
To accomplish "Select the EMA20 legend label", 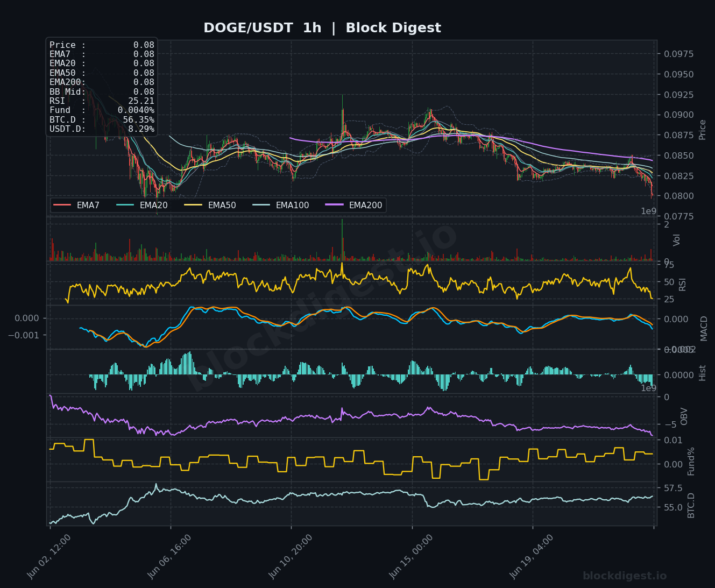I will point(154,205).
